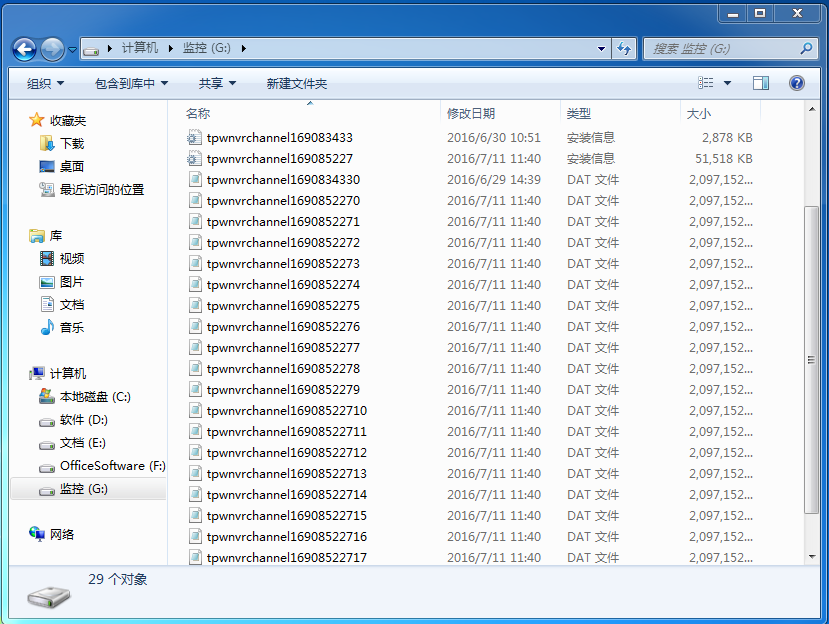Click the change view layout icon
Screen dimensions: 829x624
tap(706, 83)
